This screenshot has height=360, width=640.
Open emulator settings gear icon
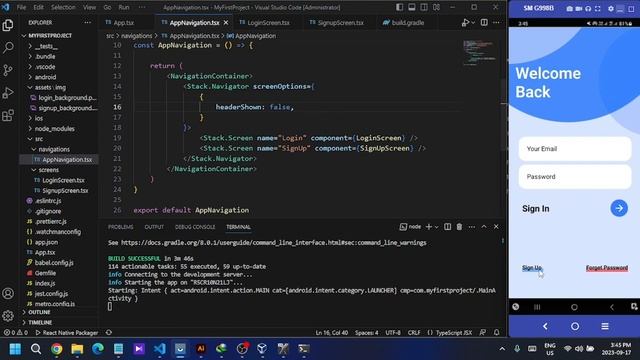pos(611,8)
